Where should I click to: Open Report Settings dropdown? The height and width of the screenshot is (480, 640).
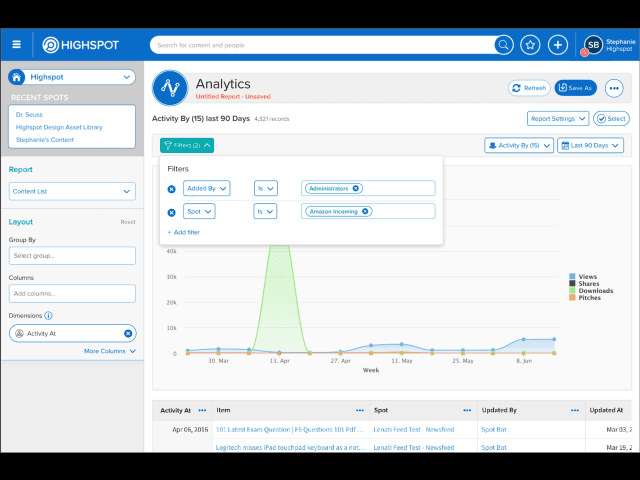[558, 118]
